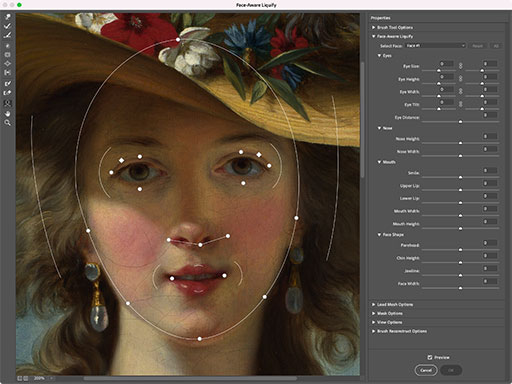Click the OK button

coord(451,370)
